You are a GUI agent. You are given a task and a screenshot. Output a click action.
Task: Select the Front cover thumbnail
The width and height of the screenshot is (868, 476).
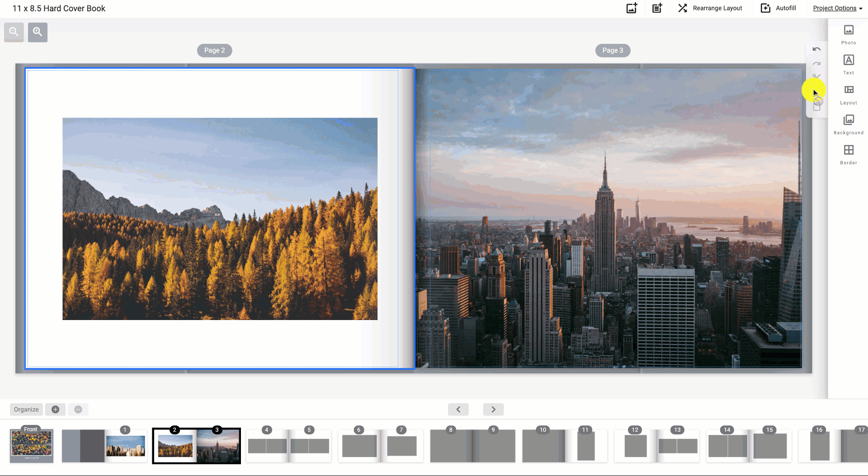pyautogui.click(x=31, y=446)
